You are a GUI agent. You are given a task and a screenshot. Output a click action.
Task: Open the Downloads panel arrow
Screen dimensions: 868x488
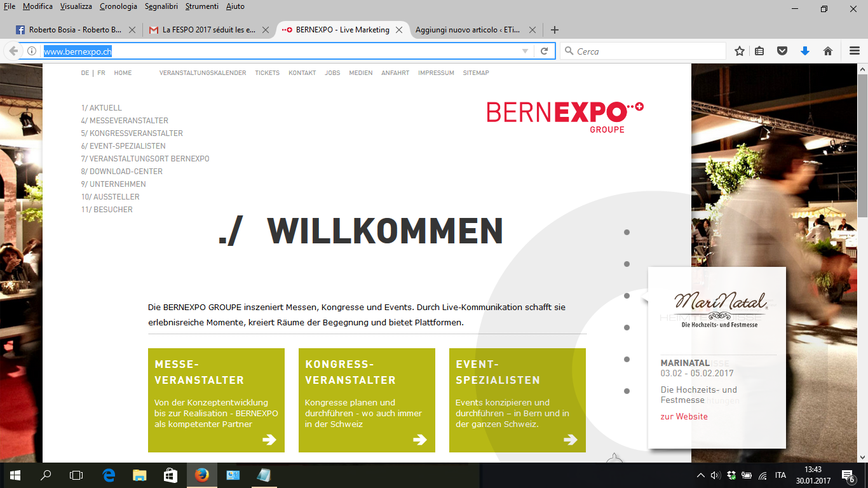click(805, 51)
